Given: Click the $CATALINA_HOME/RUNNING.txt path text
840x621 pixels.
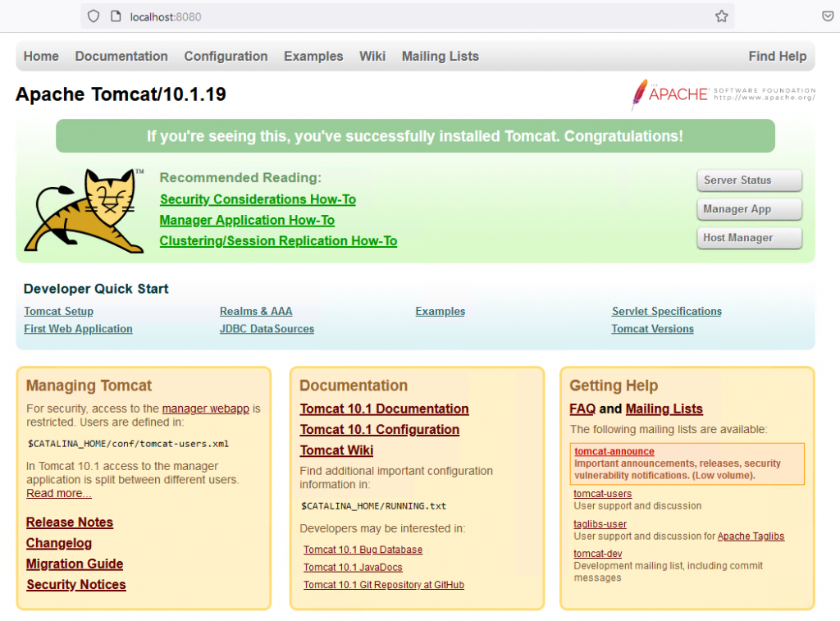Looking at the screenshot, I should [x=373, y=506].
